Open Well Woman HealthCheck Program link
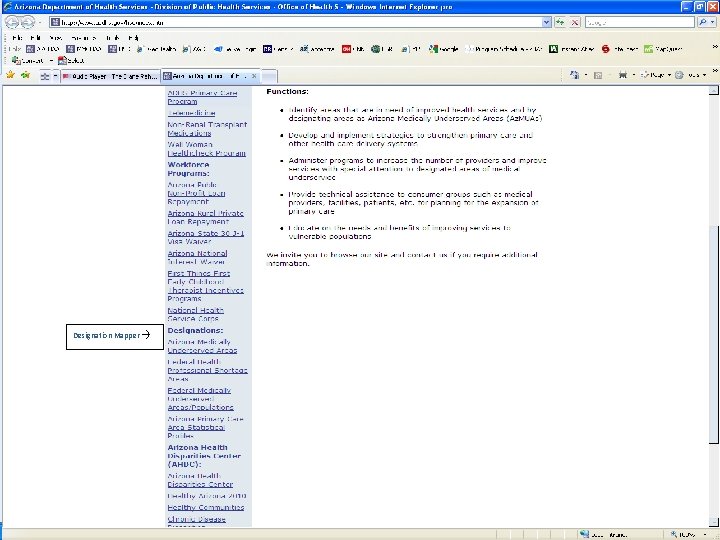Screen dimensions: 720x540 tap(206, 149)
